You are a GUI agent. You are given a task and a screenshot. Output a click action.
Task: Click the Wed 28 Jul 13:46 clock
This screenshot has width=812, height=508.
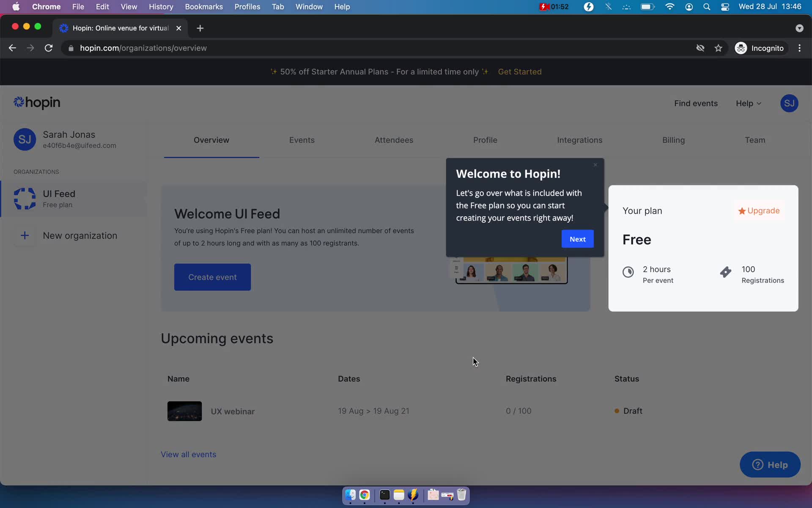(770, 7)
